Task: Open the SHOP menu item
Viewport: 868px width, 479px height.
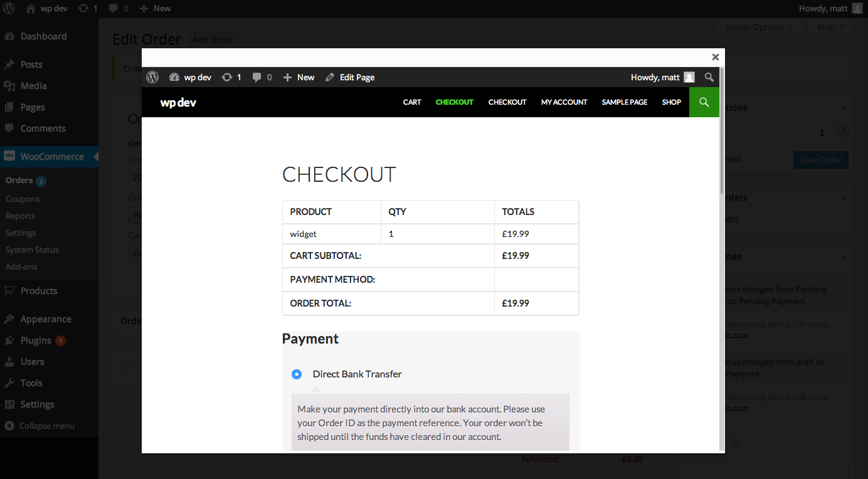Action: pos(672,102)
